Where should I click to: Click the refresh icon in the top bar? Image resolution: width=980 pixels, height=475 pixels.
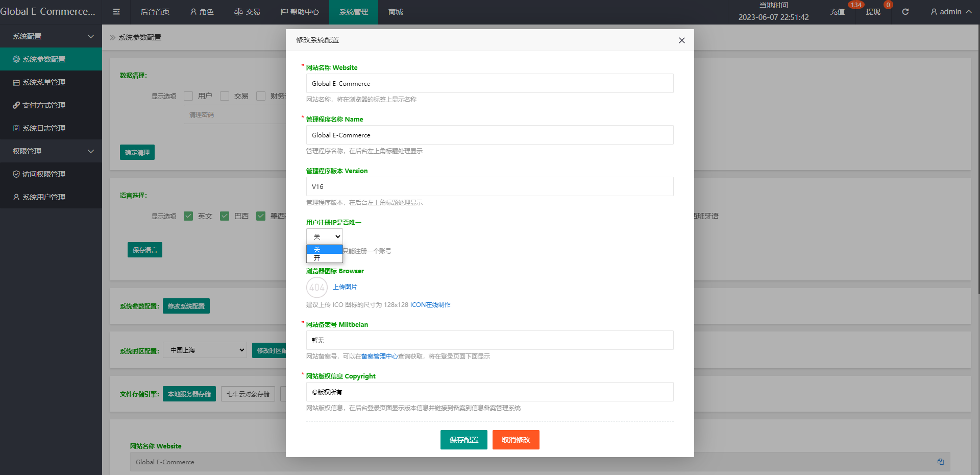tap(905, 12)
